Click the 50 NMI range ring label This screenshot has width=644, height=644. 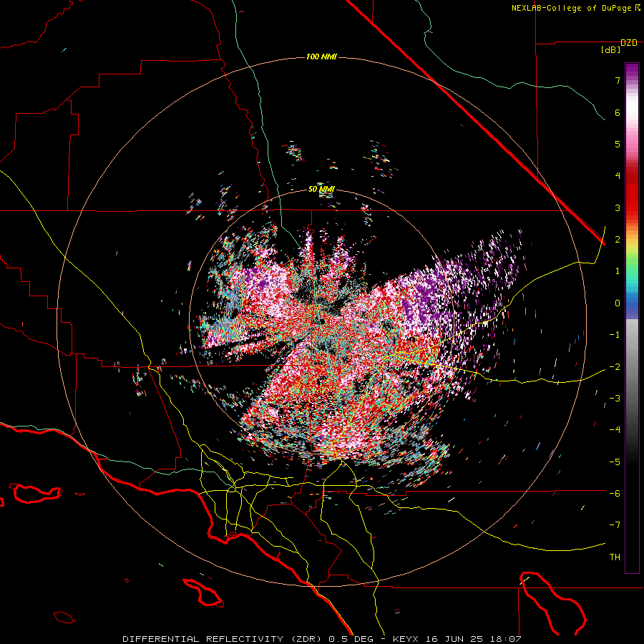pyautogui.click(x=321, y=189)
